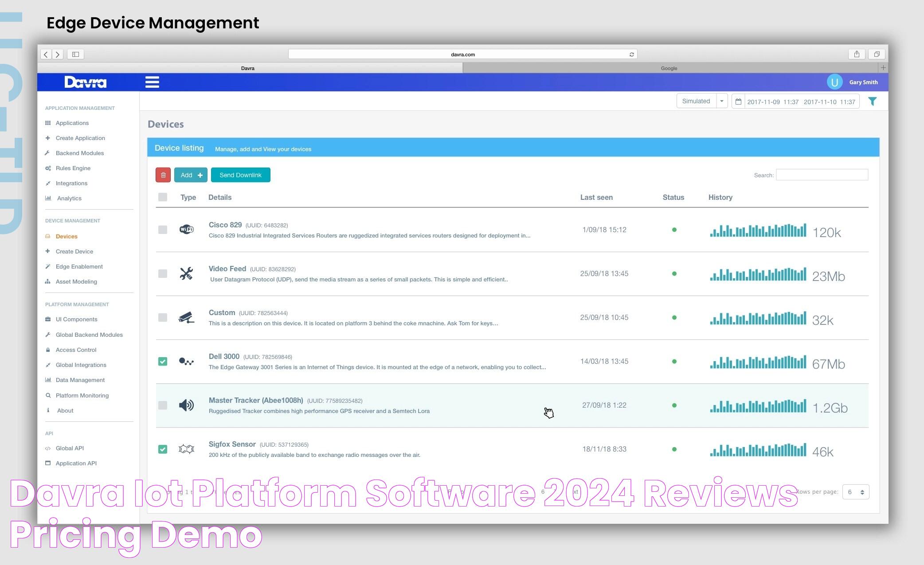Check the Master Tracker row checkbox
924x565 pixels.
163,405
